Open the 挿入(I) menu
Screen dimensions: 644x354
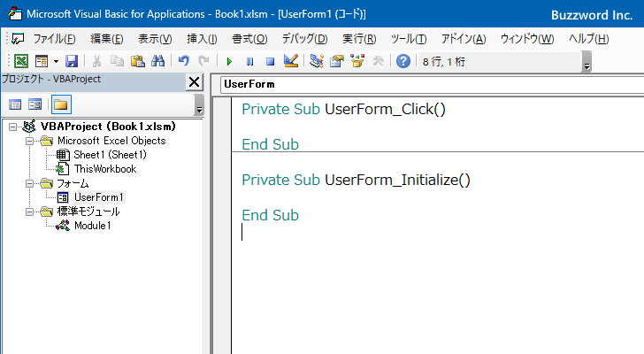pyautogui.click(x=202, y=39)
